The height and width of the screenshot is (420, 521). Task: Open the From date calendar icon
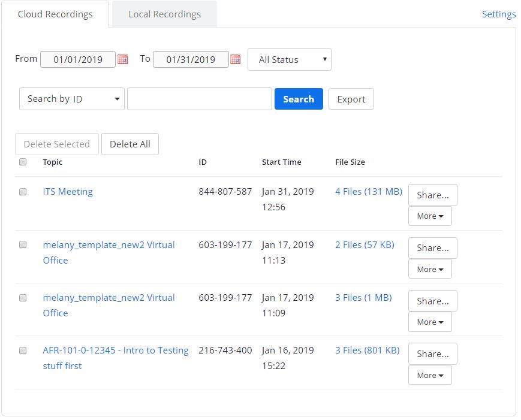(122, 59)
